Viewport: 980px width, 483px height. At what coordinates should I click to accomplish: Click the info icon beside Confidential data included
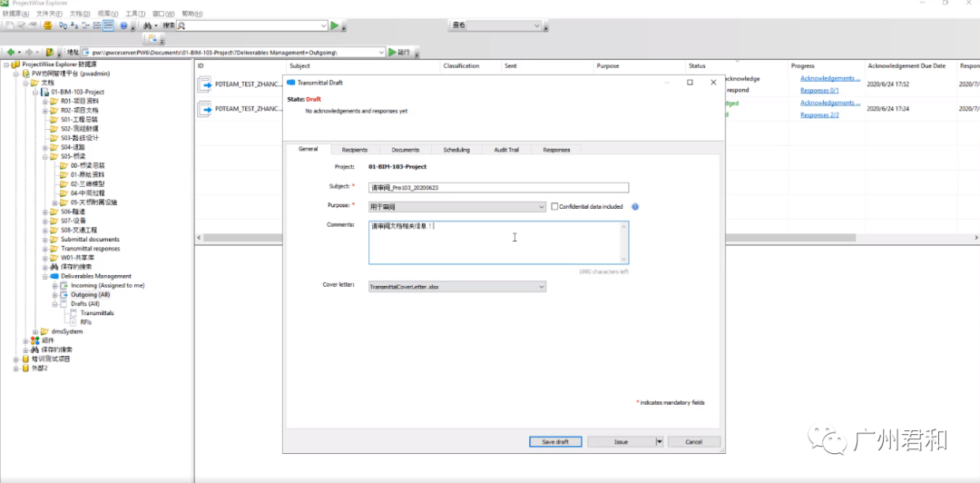tap(635, 206)
